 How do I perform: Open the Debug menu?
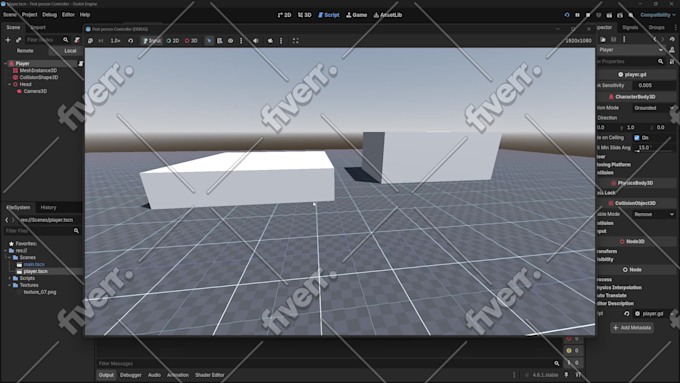(49, 15)
